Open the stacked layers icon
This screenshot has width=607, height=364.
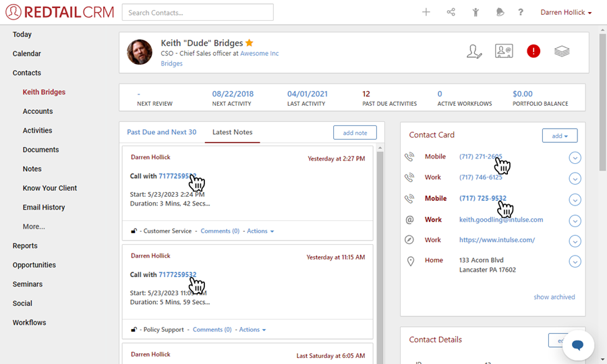point(562,51)
